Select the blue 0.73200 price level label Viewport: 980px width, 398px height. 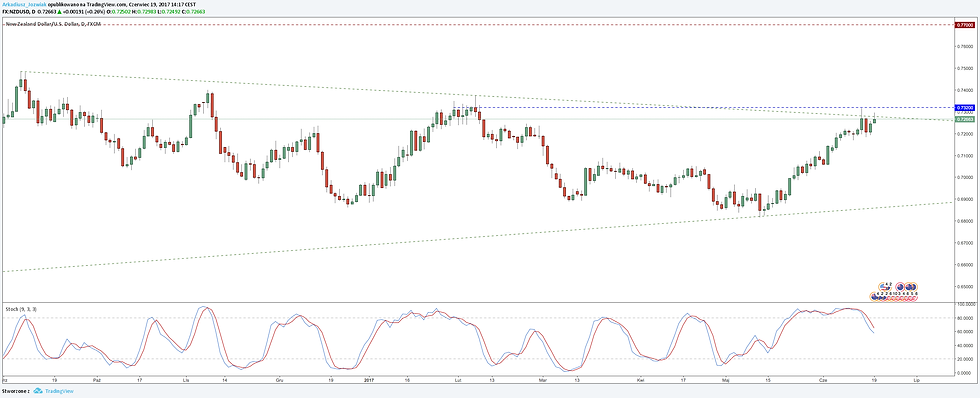964,108
